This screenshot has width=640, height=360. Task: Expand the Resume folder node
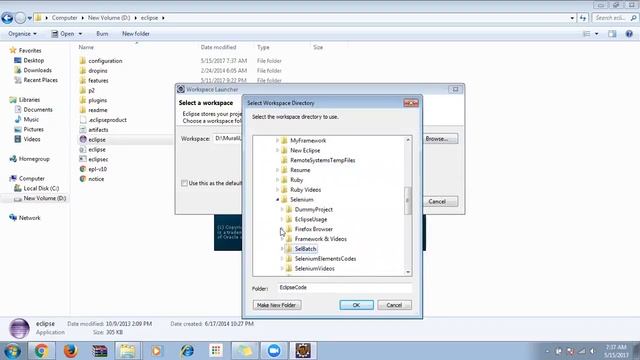click(278, 170)
